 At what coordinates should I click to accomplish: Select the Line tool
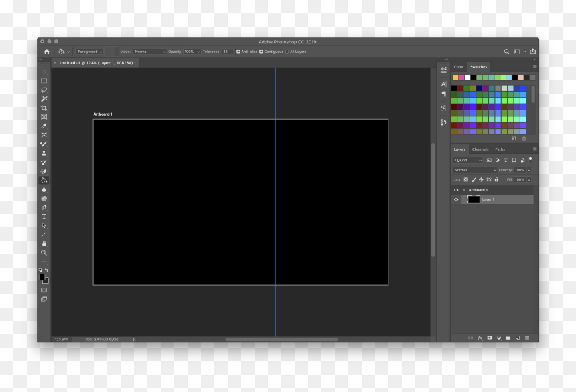tap(44, 235)
